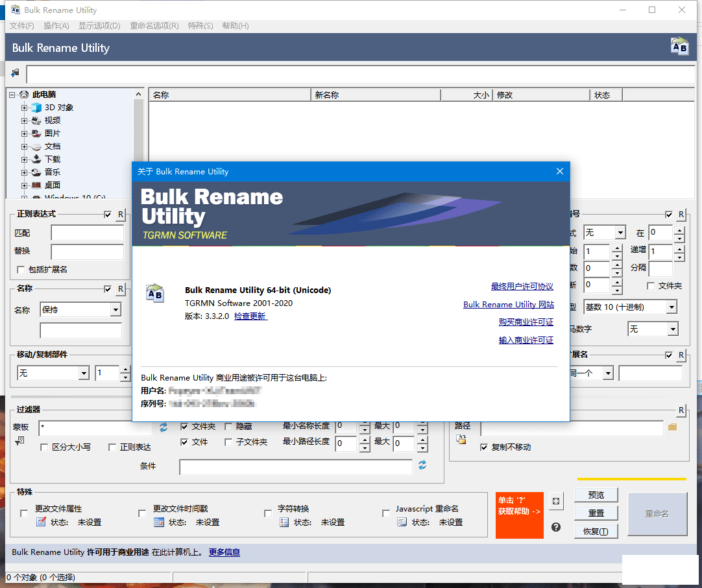
Task: Click the 文档 folder icon
Action: click(36, 147)
